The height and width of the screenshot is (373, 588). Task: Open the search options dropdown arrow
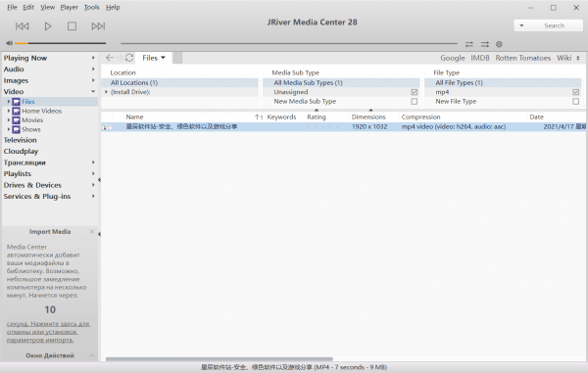pyautogui.click(x=521, y=25)
